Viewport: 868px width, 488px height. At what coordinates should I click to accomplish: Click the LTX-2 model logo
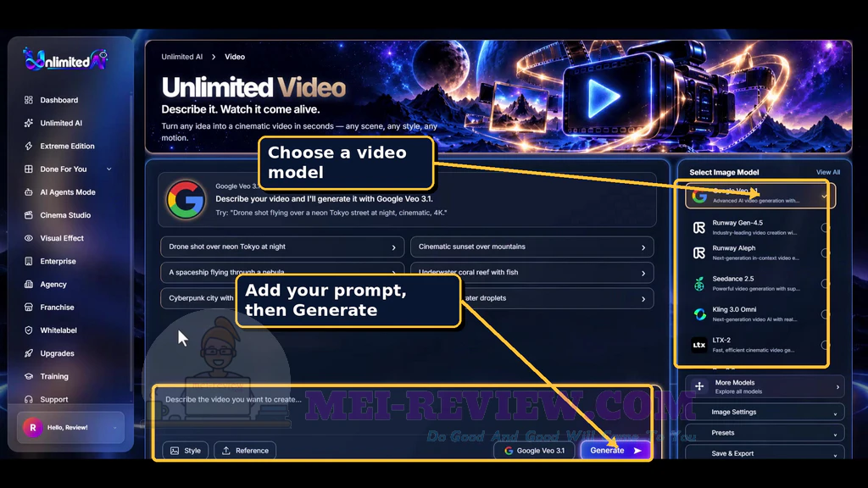click(699, 345)
